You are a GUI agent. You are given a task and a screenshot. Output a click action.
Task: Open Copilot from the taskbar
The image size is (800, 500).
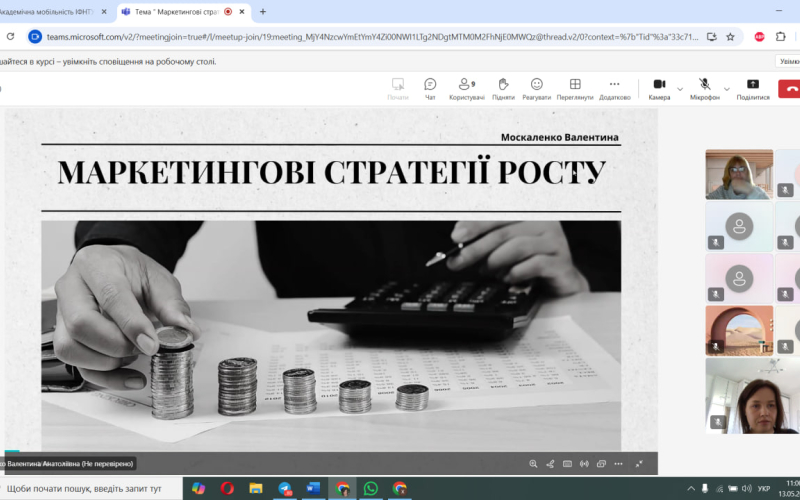(198, 489)
